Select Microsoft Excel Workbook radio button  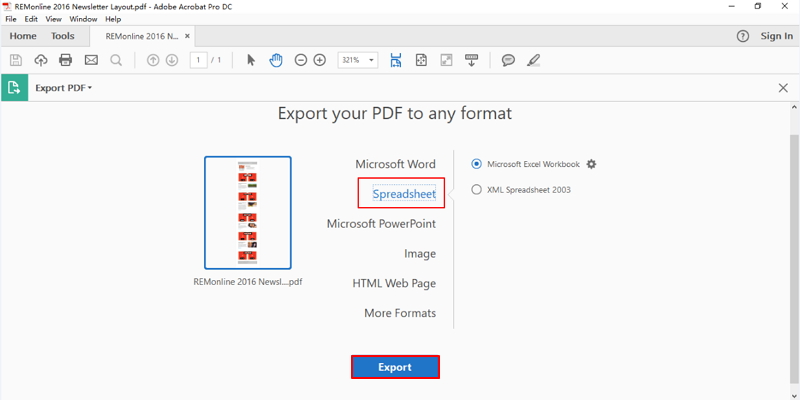[477, 164]
